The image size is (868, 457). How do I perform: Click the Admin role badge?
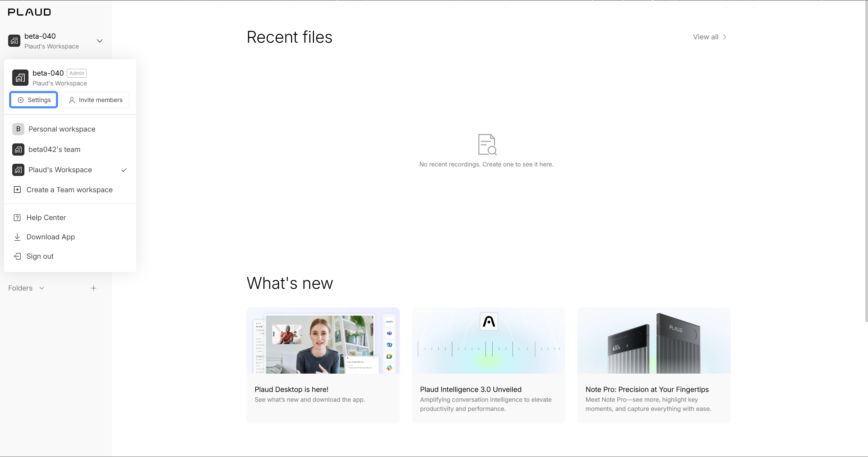(77, 73)
